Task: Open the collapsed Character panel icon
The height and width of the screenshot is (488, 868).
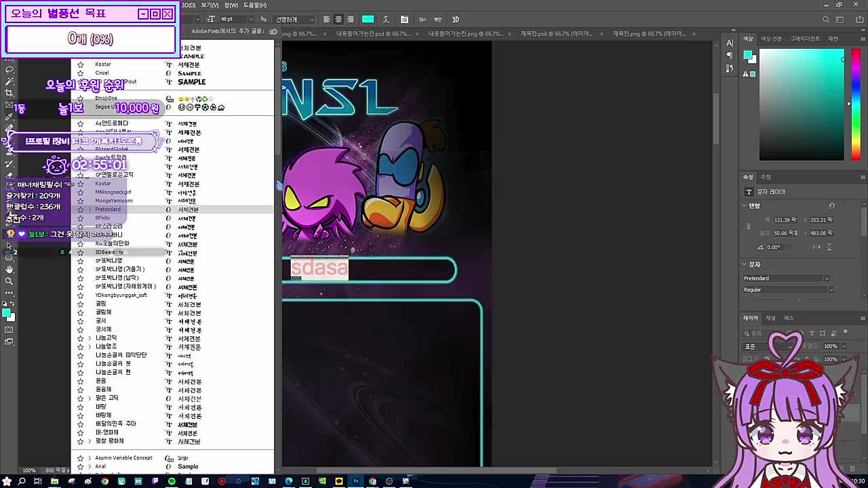Action: pyautogui.click(x=730, y=43)
